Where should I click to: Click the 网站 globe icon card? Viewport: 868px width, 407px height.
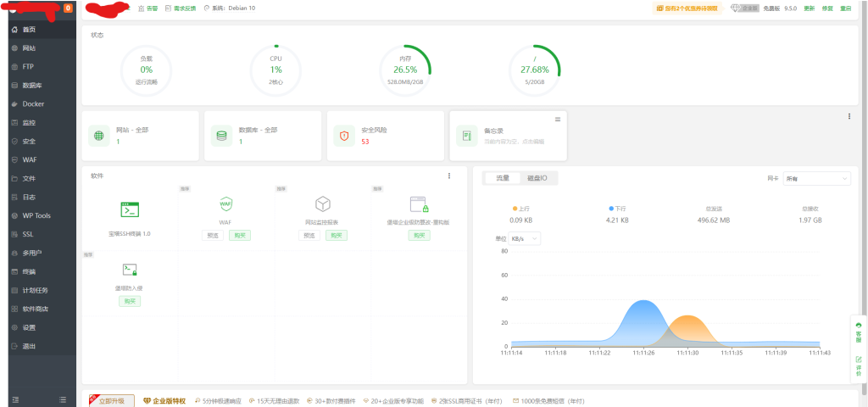coord(100,135)
